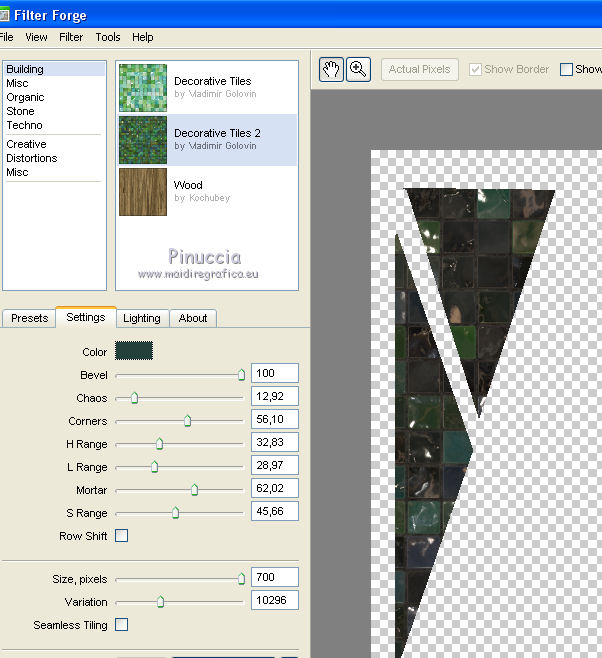Select the Zoom magnifier tool
602x658 pixels.
[x=358, y=69]
